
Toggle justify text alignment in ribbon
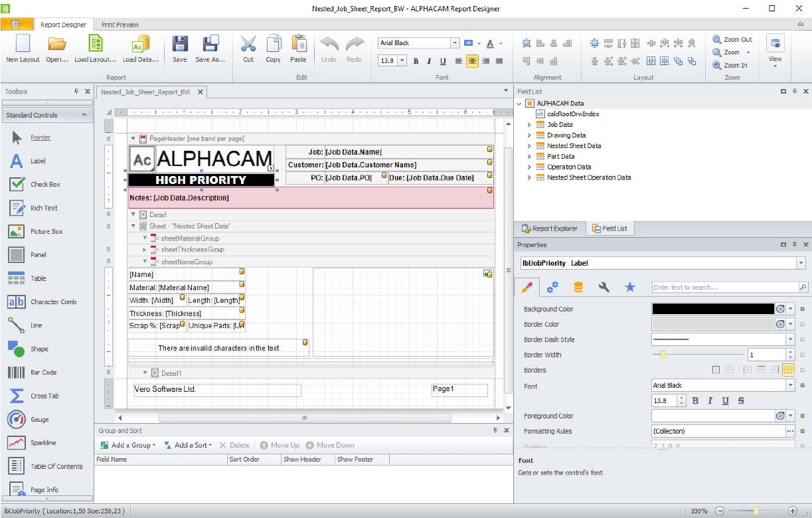[499, 60]
